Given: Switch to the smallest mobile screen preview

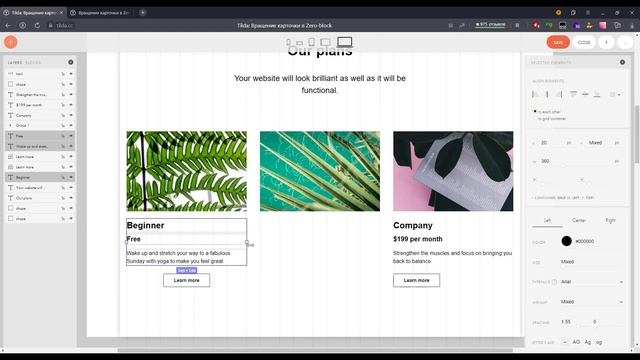Looking at the screenshot, I should [289, 42].
